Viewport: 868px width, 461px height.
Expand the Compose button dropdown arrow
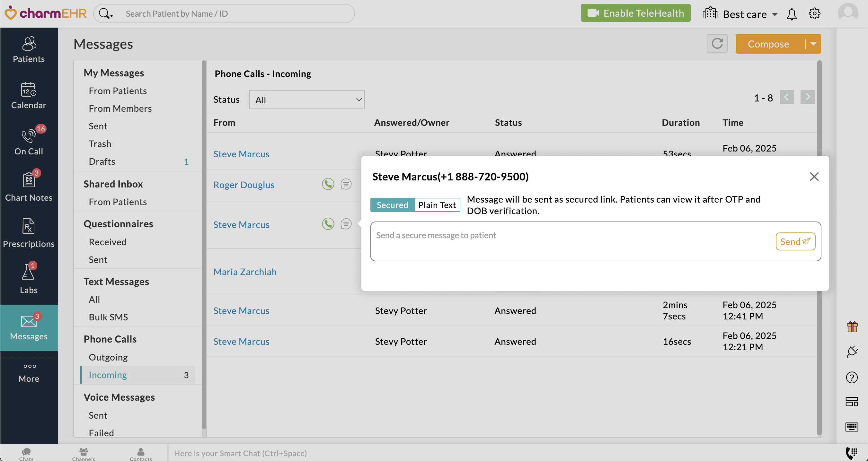tap(813, 44)
